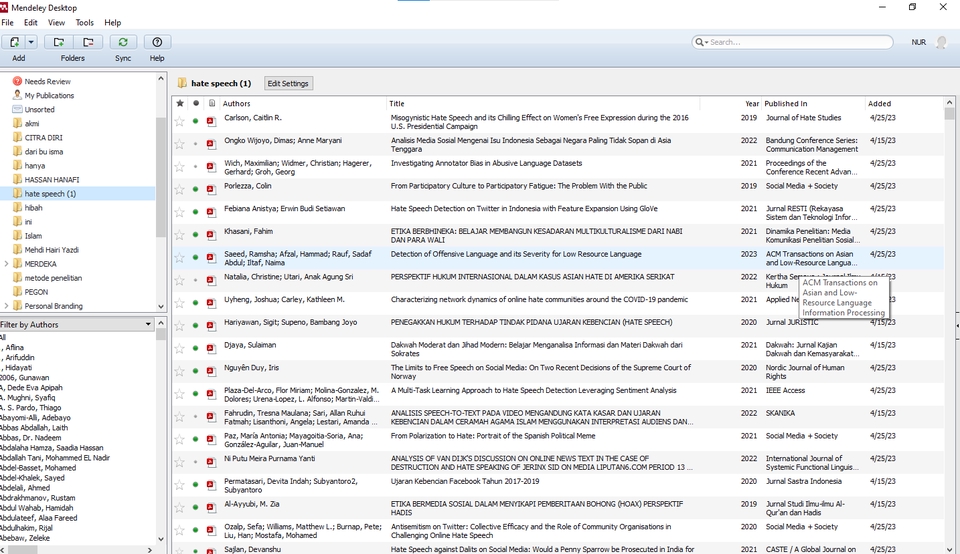This screenshot has width=960, height=554.
Task: Select author Abdel-Basset, Mohamed in filter list
Action: tap(38, 468)
